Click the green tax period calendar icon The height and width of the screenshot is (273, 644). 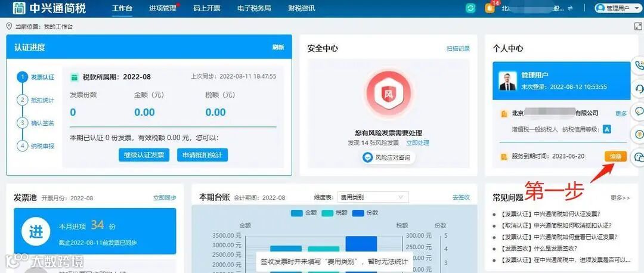click(75, 77)
